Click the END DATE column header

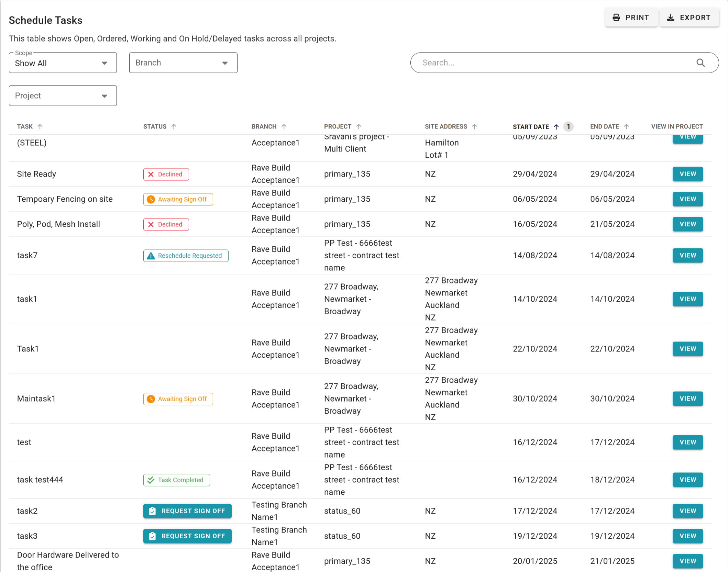tap(605, 127)
